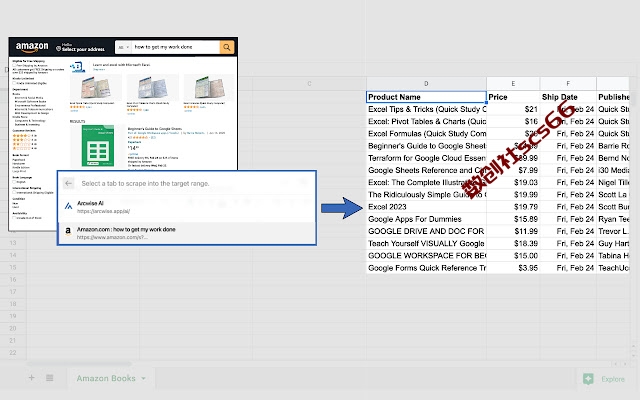
Task: Click the 'Ryan Tee' publisher cell
Action: pos(613,219)
